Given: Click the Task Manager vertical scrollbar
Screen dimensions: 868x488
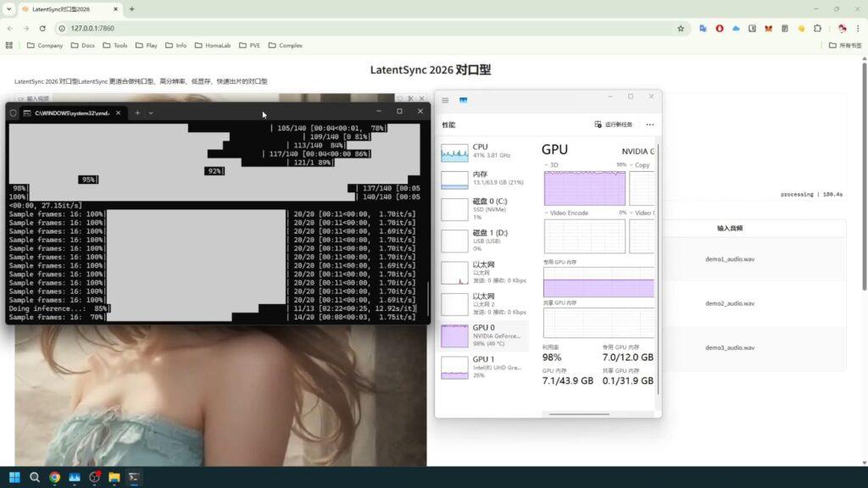Looking at the screenshot, I should click(x=658, y=270).
